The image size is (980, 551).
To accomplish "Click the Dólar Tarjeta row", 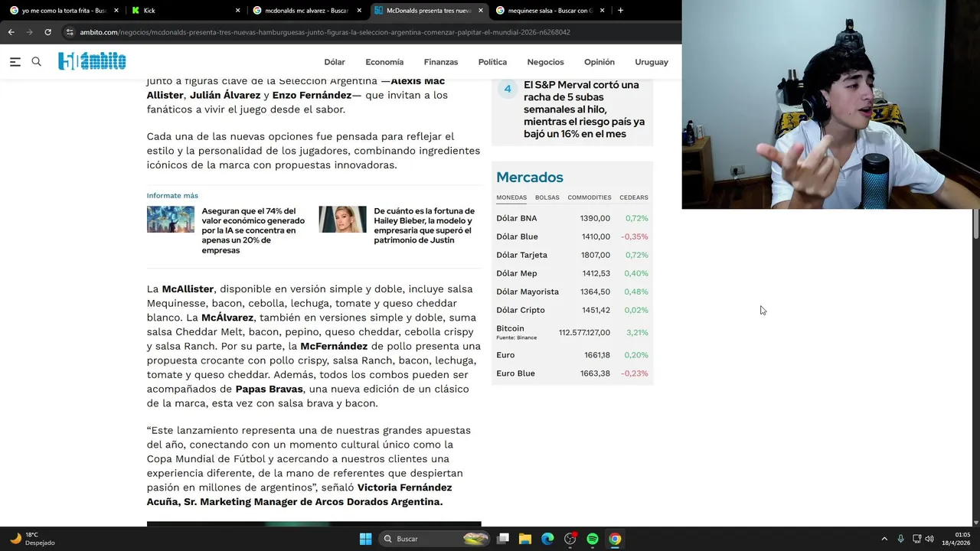I will 572,255.
